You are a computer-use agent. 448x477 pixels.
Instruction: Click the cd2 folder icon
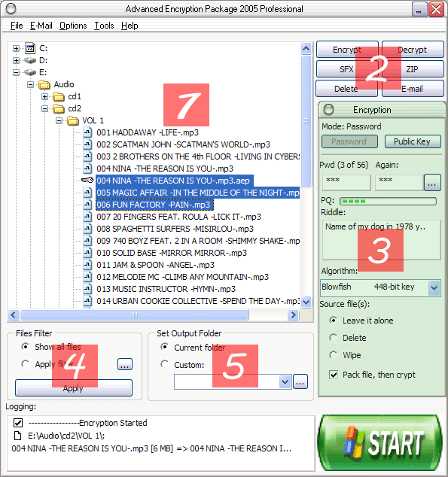click(x=59, y=108)
